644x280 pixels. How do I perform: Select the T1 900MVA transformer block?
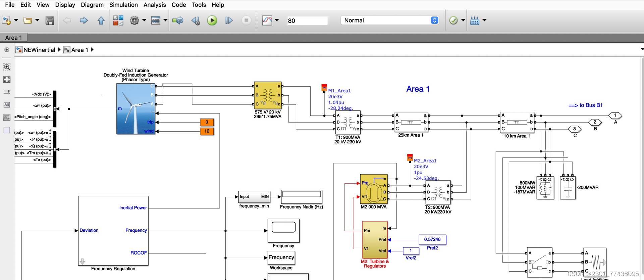tap(348, 123)
